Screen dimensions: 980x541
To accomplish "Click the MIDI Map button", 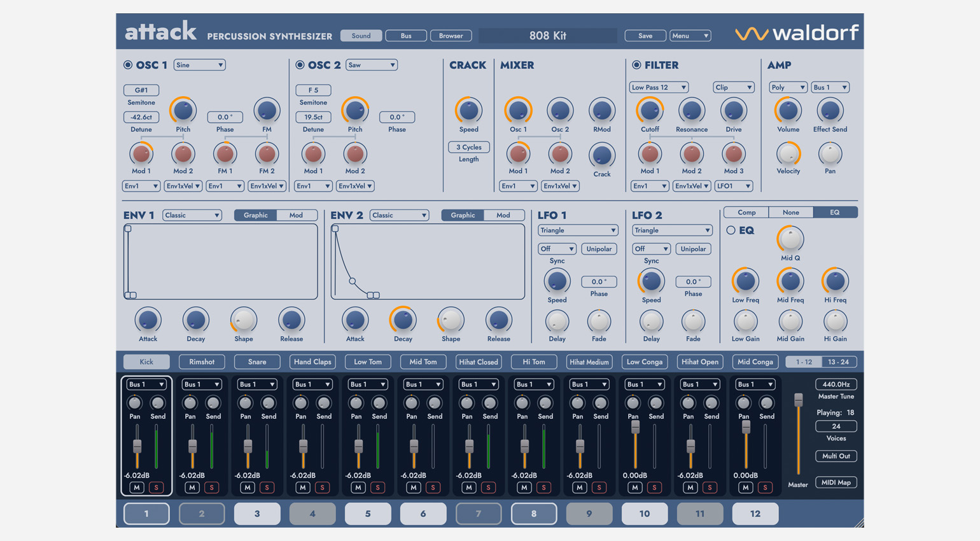I will pyautogui.click(x=836, y=482).
